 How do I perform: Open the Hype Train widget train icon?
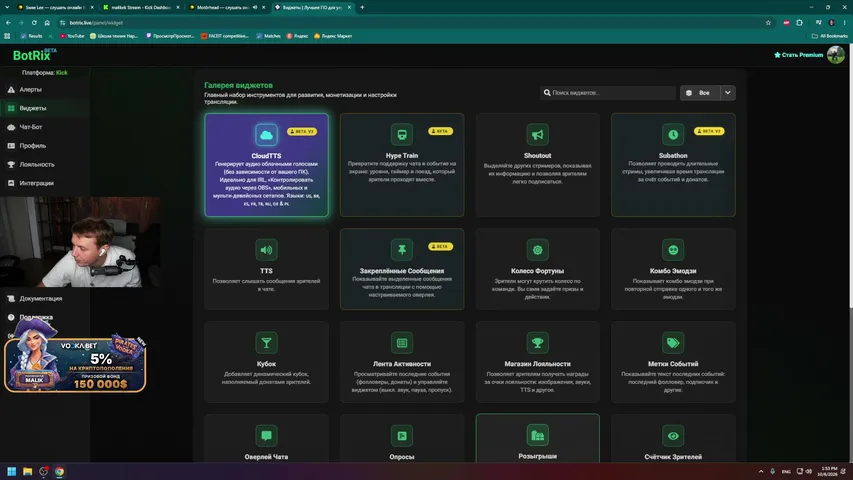click(x=401, y=134)
